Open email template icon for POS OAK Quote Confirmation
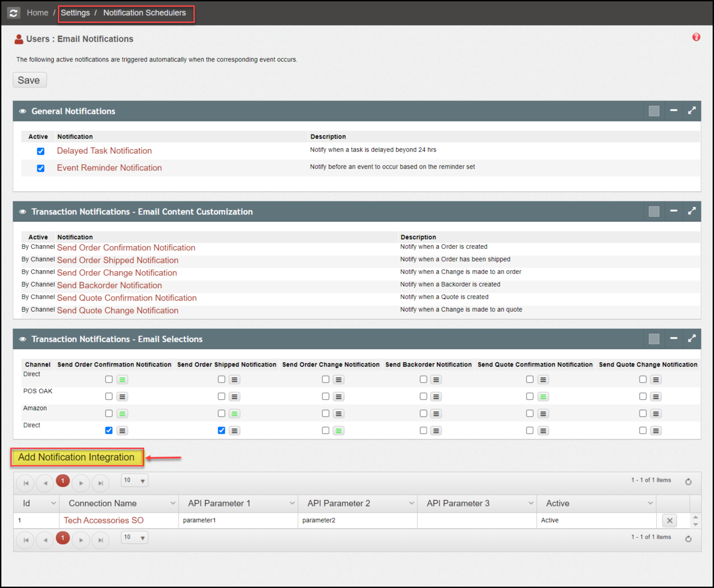The width and height of the screenshot is (714, 588). tap(543, 396)
